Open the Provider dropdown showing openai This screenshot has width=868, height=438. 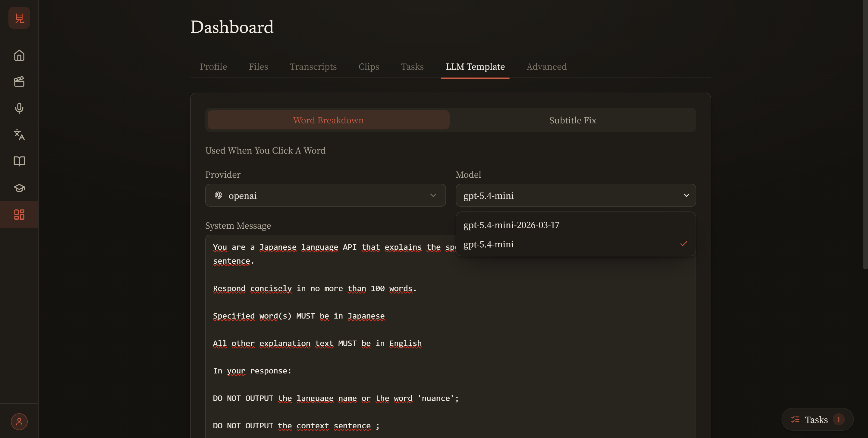tap(325, 195)
